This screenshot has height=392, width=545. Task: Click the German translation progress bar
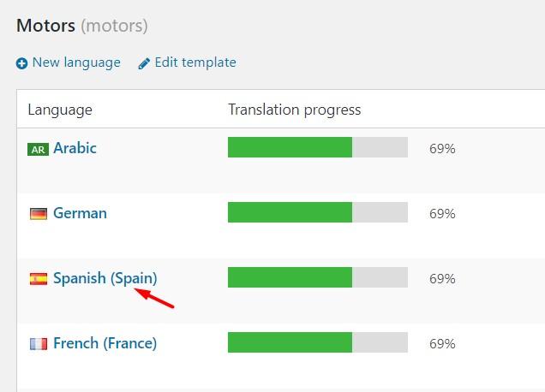click(x=317, y=212)
